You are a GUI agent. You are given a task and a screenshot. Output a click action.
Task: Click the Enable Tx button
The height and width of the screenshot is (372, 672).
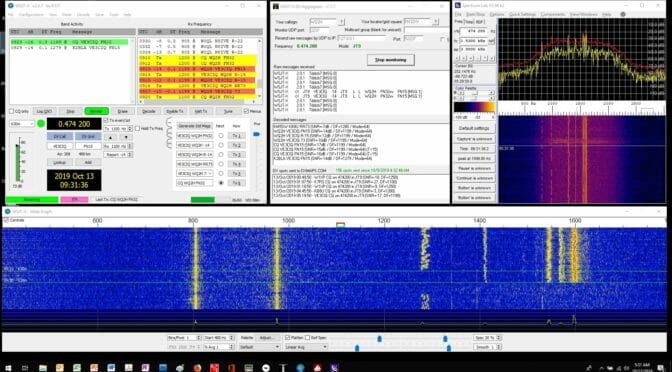click(175, 111)
